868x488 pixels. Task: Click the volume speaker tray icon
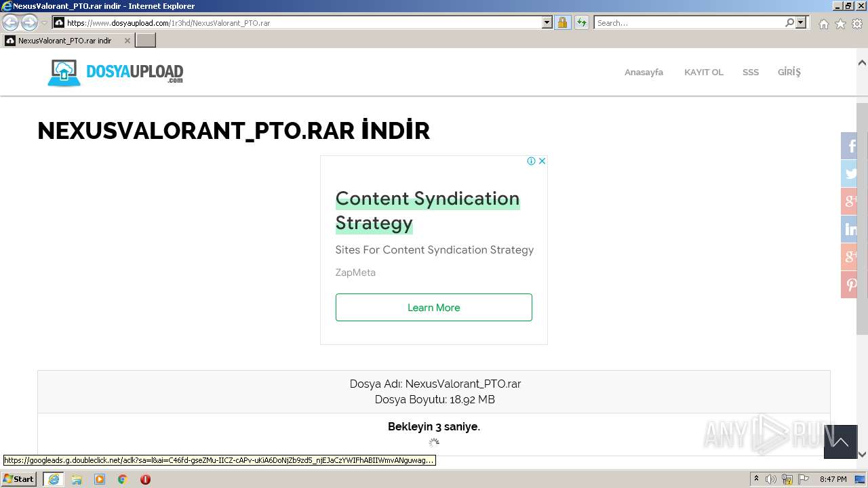[x=771, y=479]
